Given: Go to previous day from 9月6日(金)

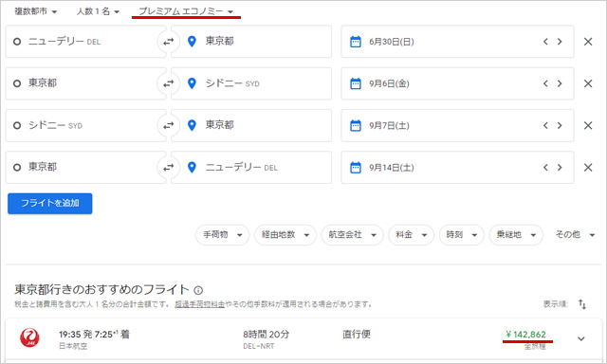Looking at the screenshot, I should pyautogui.click(x=545, y=83).
